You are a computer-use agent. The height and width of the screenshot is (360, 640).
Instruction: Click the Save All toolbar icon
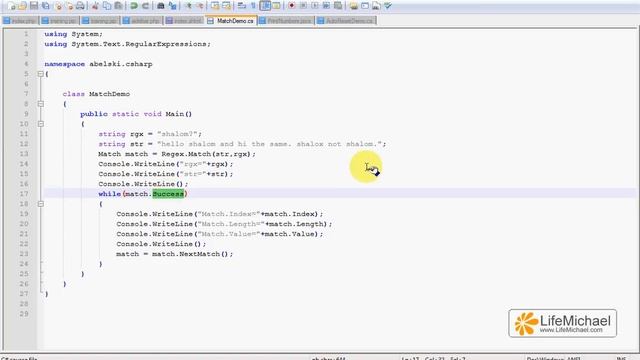46,6
